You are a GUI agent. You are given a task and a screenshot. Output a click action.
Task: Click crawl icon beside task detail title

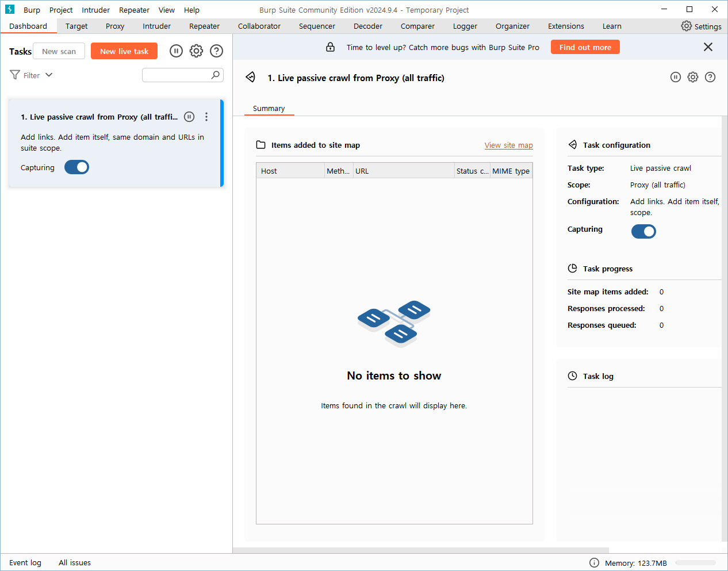tap(251, 77)
